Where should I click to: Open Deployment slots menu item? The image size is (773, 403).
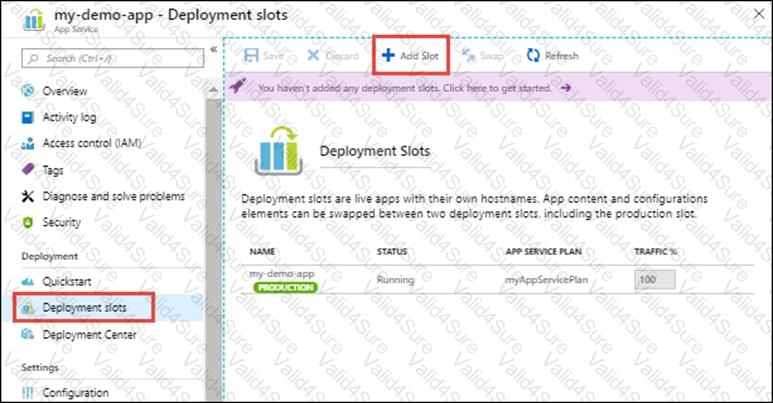(x=84, y=307)
